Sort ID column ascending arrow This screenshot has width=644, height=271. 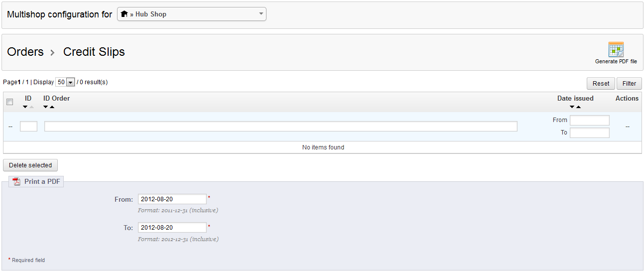(x=32, y=107)
